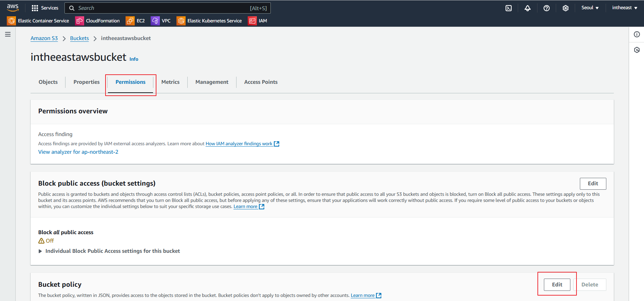Expand Individual Block Public Access settings
The image size is (644, 301).
tap(109, 251)
